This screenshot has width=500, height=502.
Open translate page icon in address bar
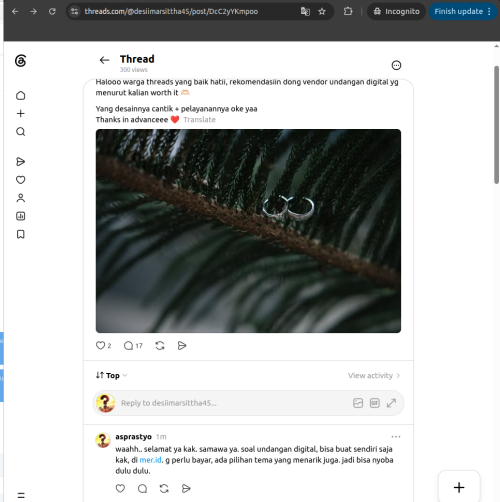pyautogui.click(x=305, y=12)
